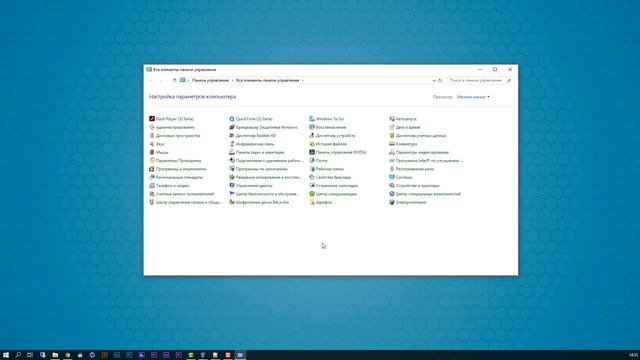The image size is (640, 360).
Task: Open the Распознавание речи microphone icon
Action: (392, 169)
